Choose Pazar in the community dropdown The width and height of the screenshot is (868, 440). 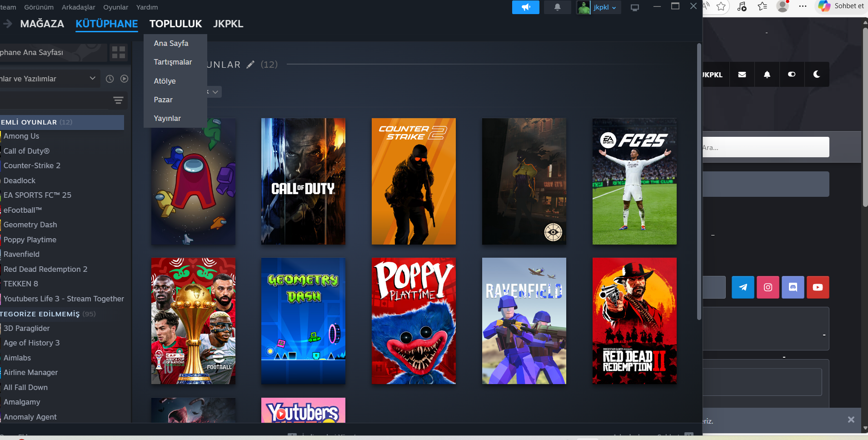175,100
